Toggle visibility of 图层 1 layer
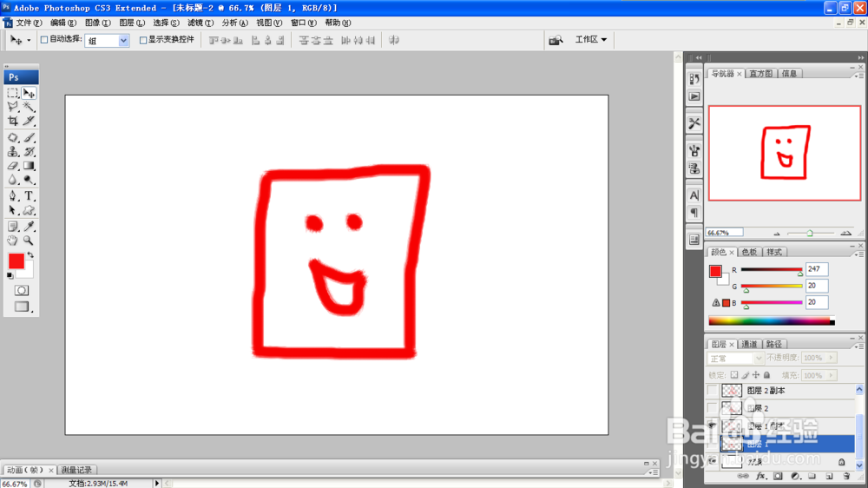 pyautogui.click(x=712, y=444)
